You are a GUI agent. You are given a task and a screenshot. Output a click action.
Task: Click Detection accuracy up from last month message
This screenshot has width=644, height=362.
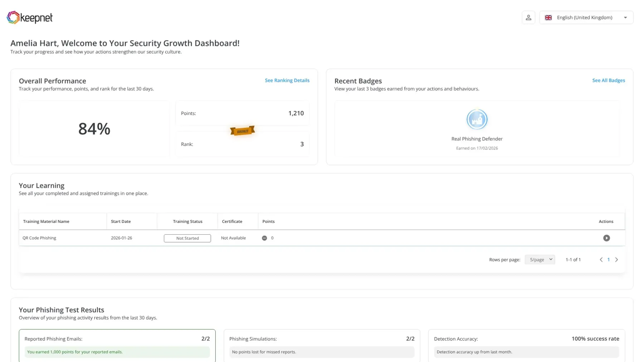(526, 352)
